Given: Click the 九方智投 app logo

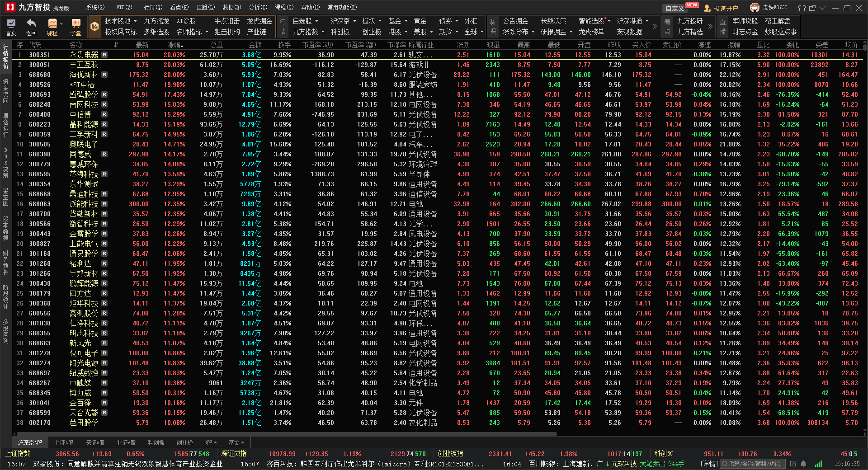Looking at the screenshot, I should pyautogui.click(x=9, y=7).
